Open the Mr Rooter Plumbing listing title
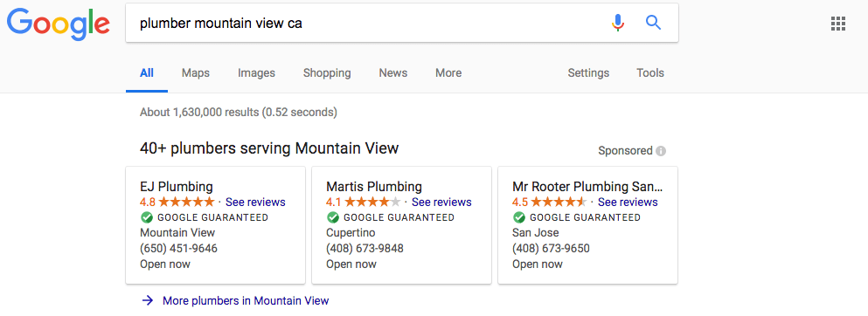 [587, 186]
